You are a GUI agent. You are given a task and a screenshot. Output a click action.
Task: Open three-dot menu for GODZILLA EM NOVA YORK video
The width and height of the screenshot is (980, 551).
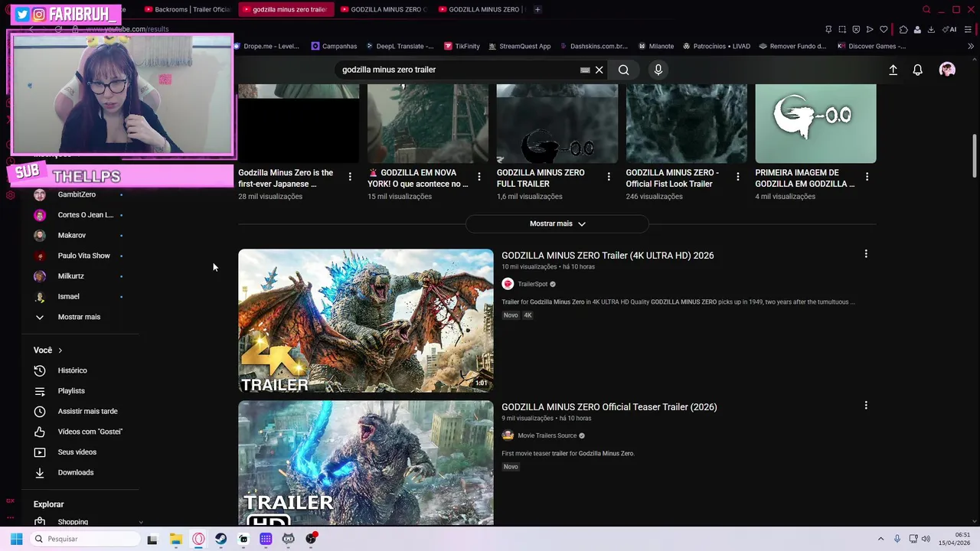[479, 177]
